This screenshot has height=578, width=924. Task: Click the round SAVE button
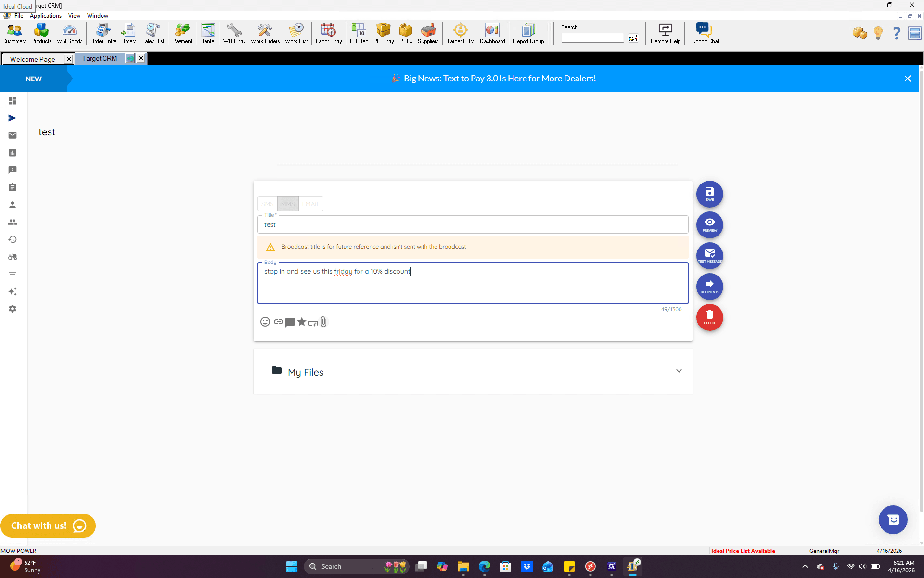point(709,194)
